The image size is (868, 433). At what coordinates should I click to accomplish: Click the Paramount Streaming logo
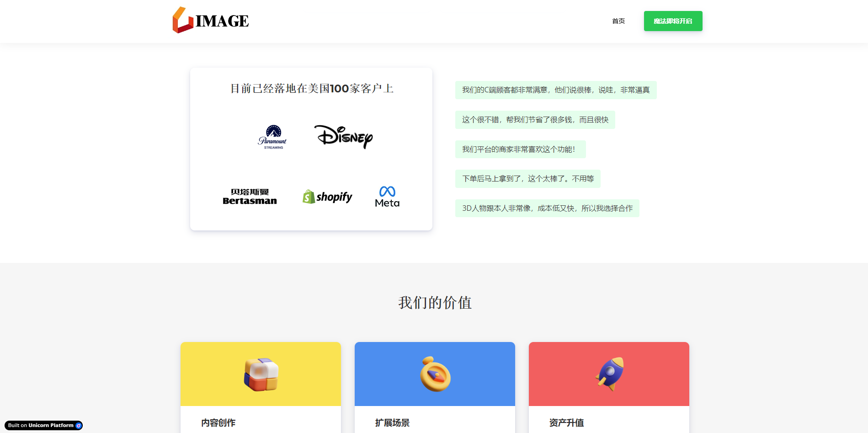click(273, 137)
